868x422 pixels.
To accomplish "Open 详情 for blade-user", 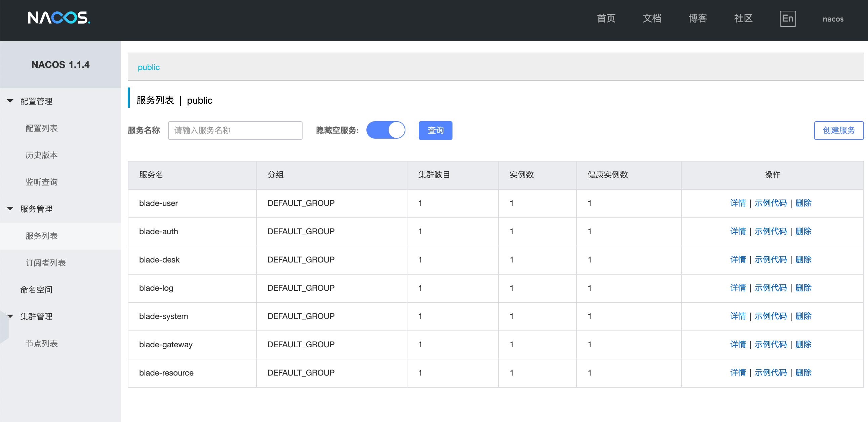I will pos(738,203).
